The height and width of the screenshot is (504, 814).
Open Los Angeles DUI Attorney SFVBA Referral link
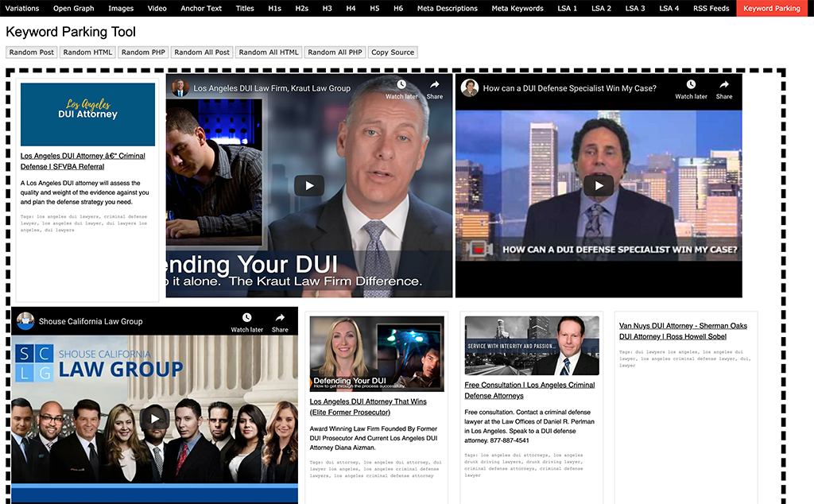click(83, 161)
